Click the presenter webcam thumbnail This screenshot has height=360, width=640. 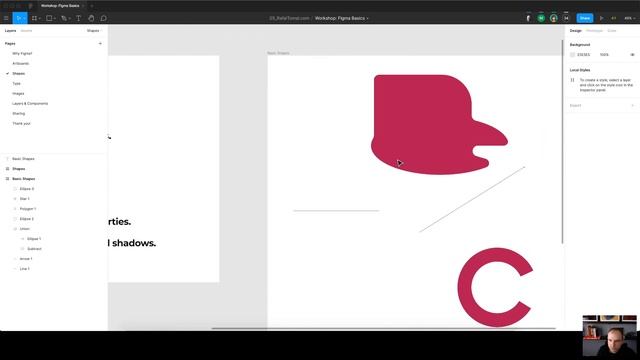coord(609,336)
